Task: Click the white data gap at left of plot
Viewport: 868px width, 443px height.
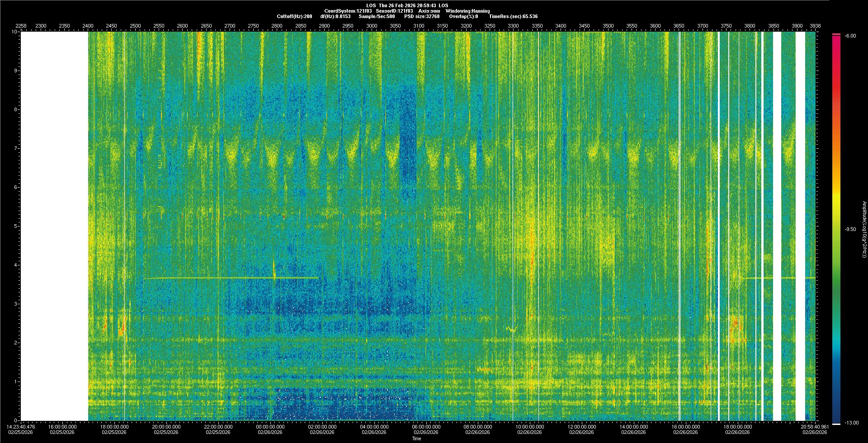Action: (x=54, y=226)
